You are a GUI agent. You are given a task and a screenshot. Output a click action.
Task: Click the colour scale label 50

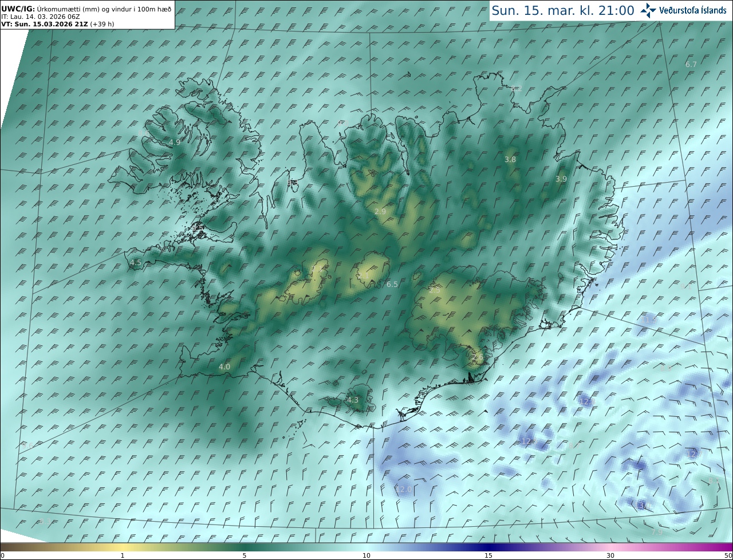click(x=728, y=555)
